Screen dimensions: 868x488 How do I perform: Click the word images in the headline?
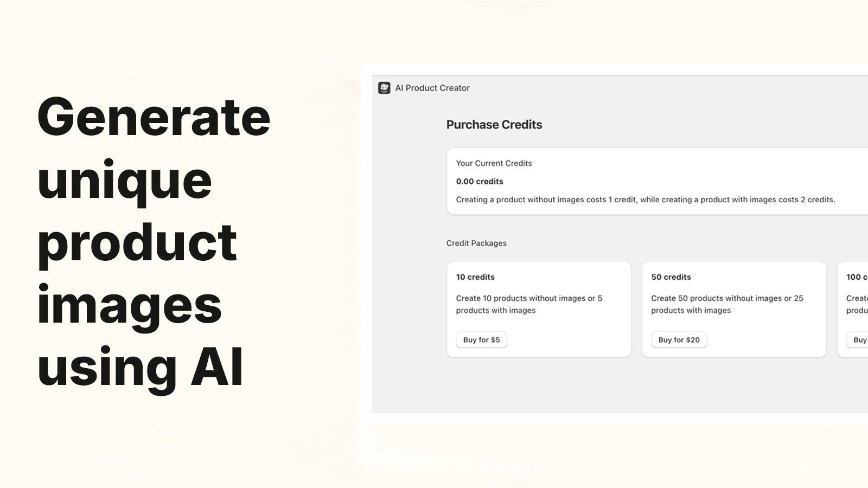click(x=129, y=305)
